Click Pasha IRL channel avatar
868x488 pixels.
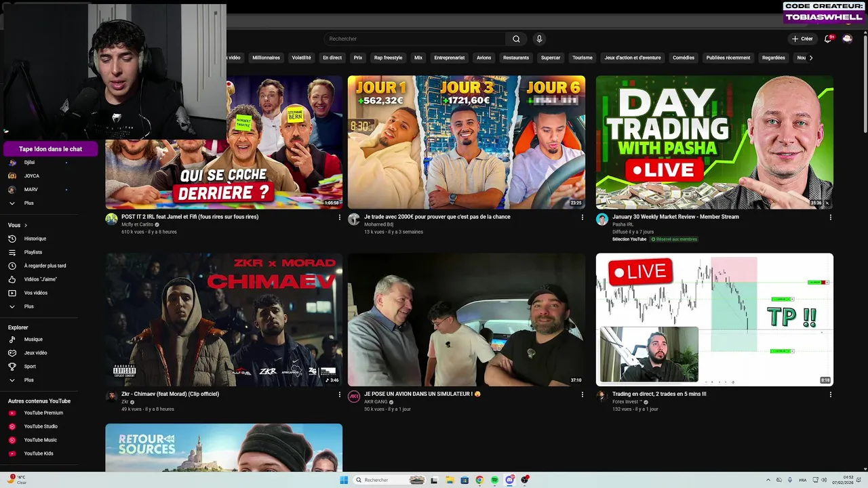coord(602,219)
